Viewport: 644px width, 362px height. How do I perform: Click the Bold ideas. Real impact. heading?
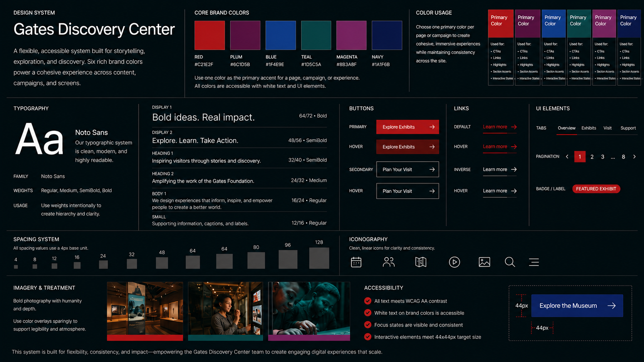pyautogui.click(x=203, y=117)
